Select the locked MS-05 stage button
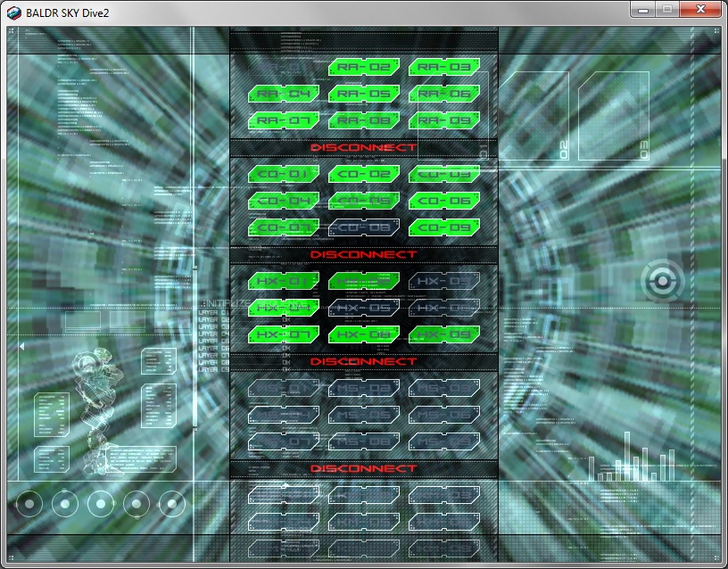Viewport: 728px width, 569px height. click(364, 415)
